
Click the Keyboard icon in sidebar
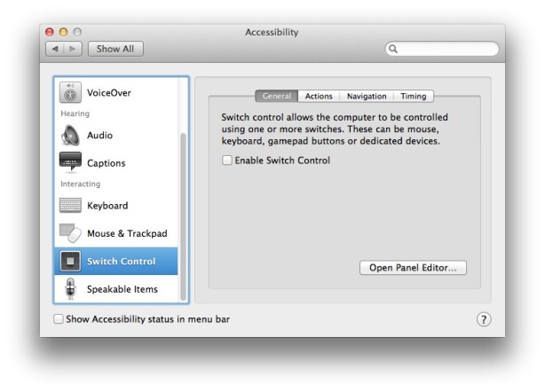pyautogui.click(x=70, y=205)
